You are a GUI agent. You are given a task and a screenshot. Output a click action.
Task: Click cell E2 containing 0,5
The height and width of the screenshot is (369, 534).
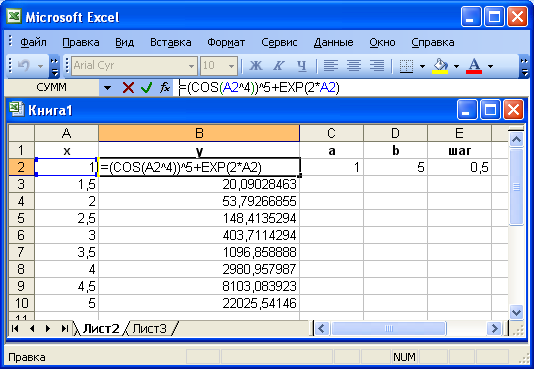(459, 167)
